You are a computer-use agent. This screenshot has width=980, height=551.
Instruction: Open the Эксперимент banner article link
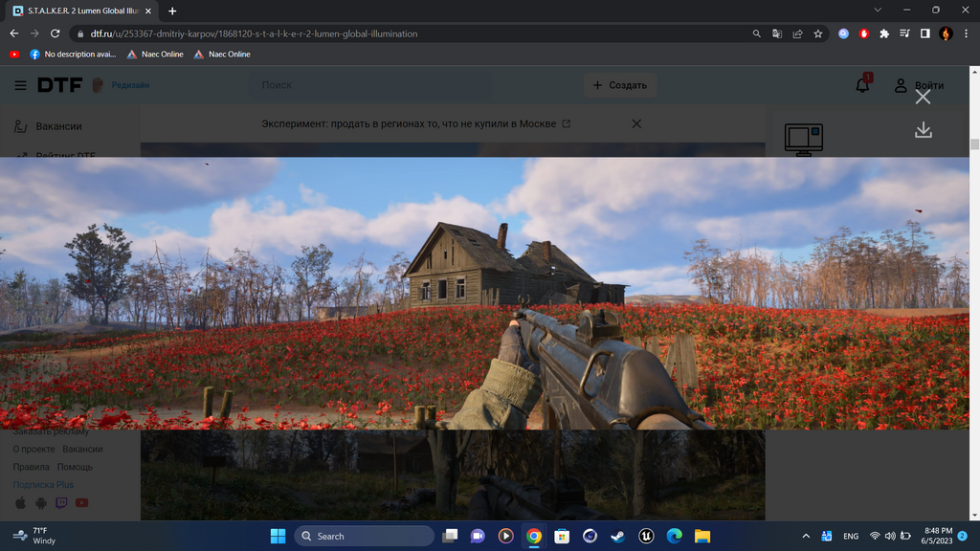(415, 123)
